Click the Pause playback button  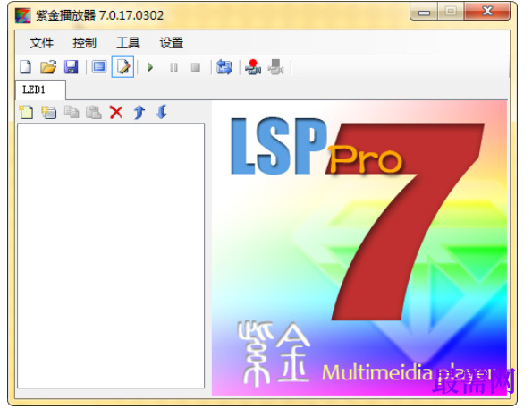(173, 67)
